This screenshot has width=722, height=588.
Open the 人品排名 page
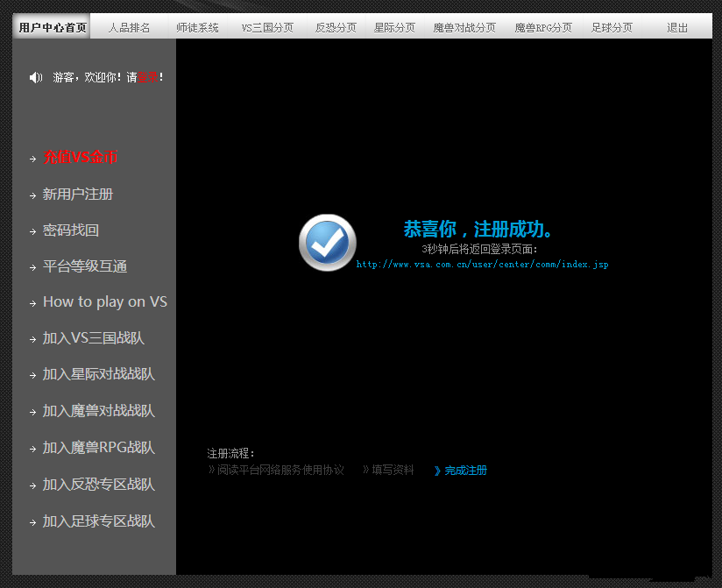coord(129,26)
